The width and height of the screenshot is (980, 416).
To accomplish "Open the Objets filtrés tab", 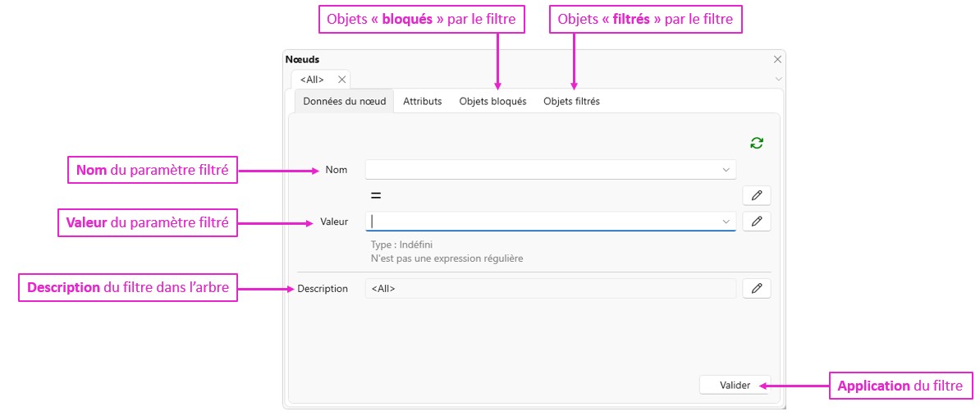I will point(571,101).
